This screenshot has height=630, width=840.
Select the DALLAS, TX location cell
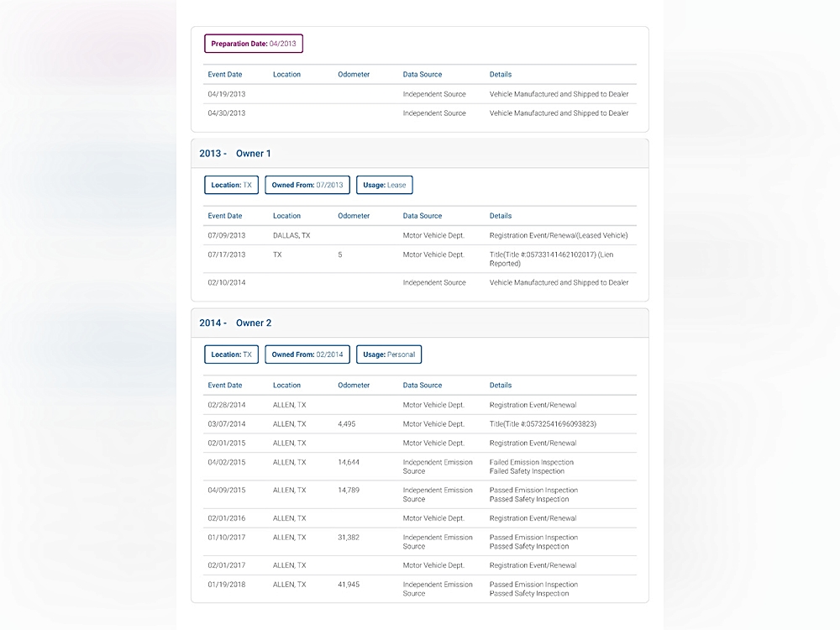[x=291, y=236]
